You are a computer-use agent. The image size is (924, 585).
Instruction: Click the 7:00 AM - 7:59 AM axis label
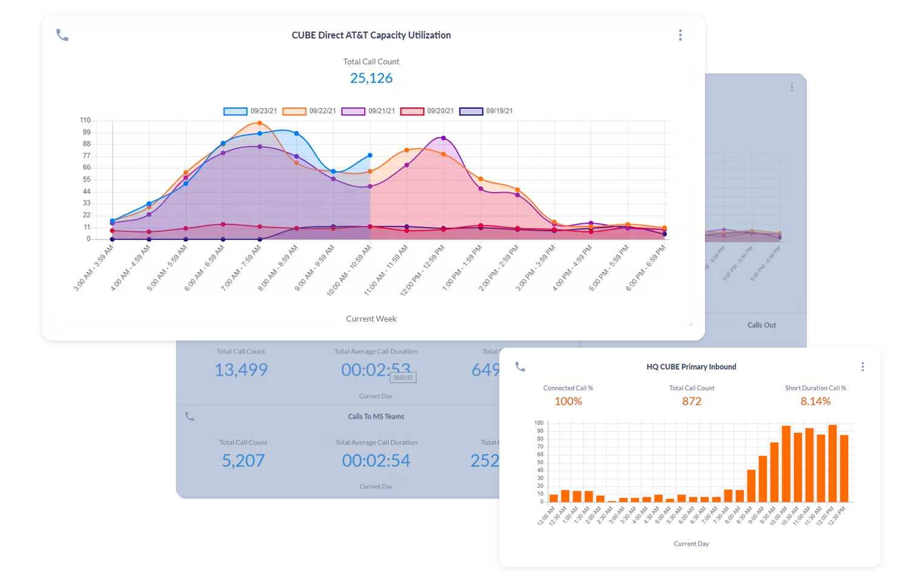[x=241, y=268]
